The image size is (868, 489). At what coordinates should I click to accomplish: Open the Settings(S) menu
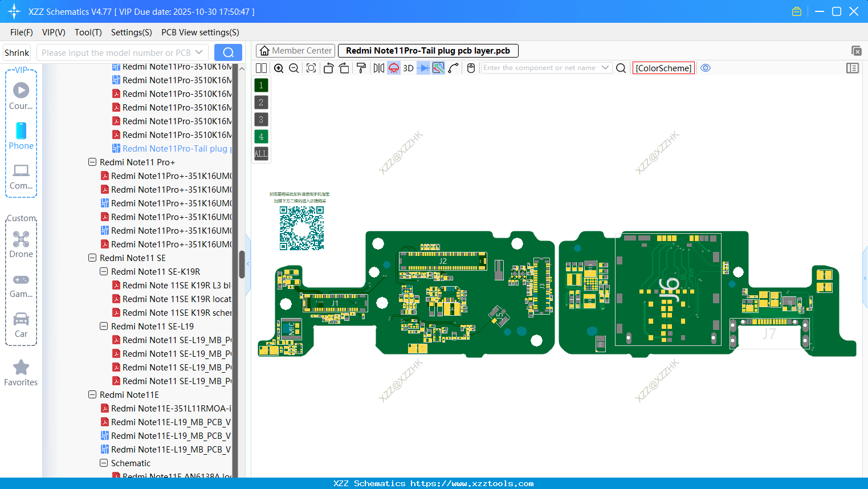tap(132, 32)
